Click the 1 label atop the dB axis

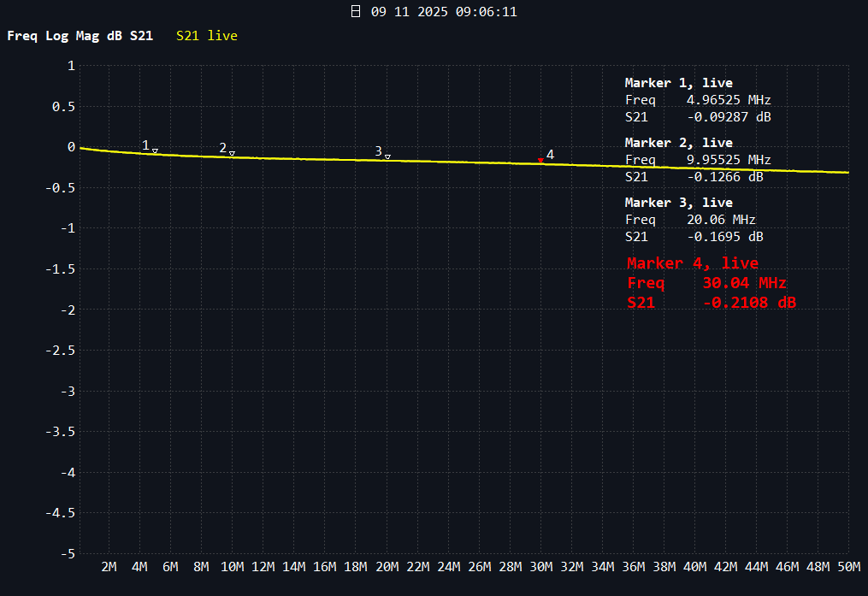point(71,66)
